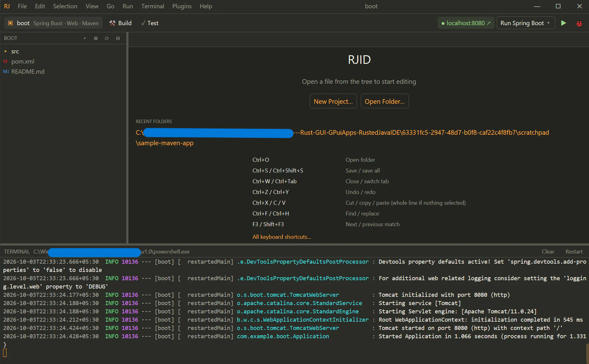Viewport: 589px width, 364px height.
Task: Click the green Run play icon
Action: click(563, 23)
